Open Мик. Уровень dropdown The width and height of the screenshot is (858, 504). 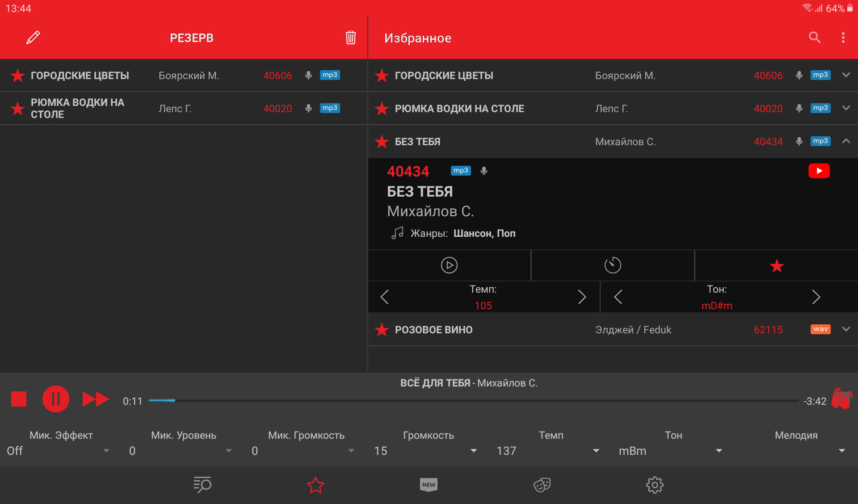coord(181,451)
